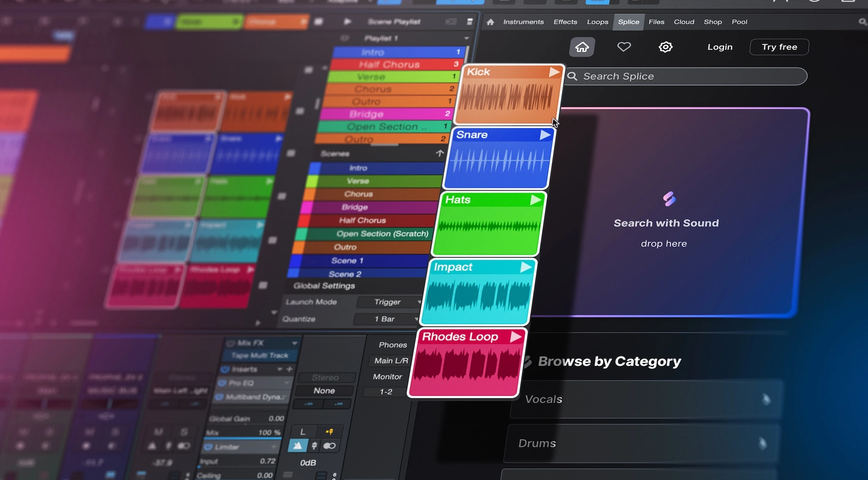Play the Kick clip preview
Image resolution: width=868 pixels, height=480 pixels.
[554, 72]
